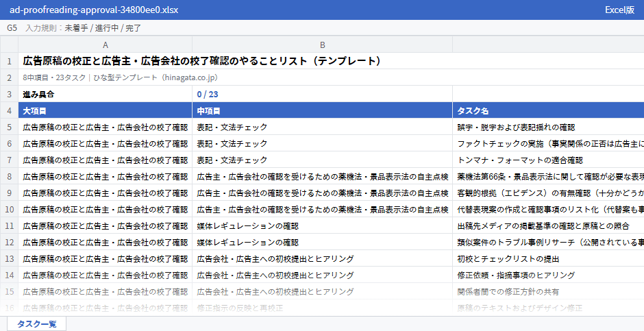644x331 pixels.
Task: Click the file name ad-proofreading-approval-34800ee0.xlsx
Action: tap(94, 10)
